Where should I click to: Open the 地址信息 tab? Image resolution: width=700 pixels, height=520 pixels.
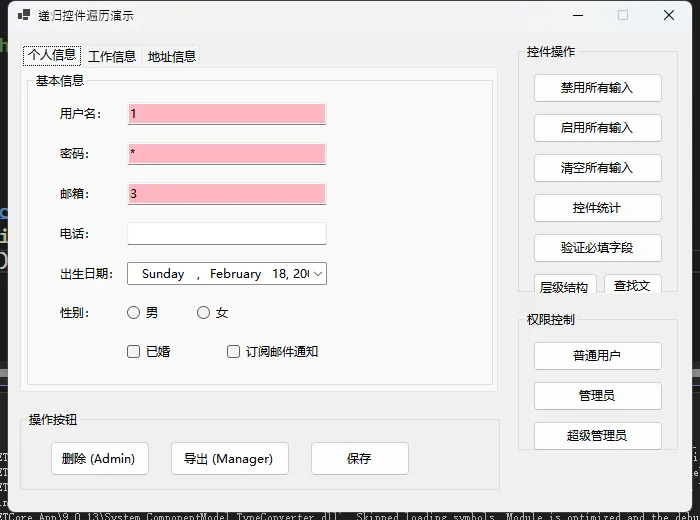(172, 56)
